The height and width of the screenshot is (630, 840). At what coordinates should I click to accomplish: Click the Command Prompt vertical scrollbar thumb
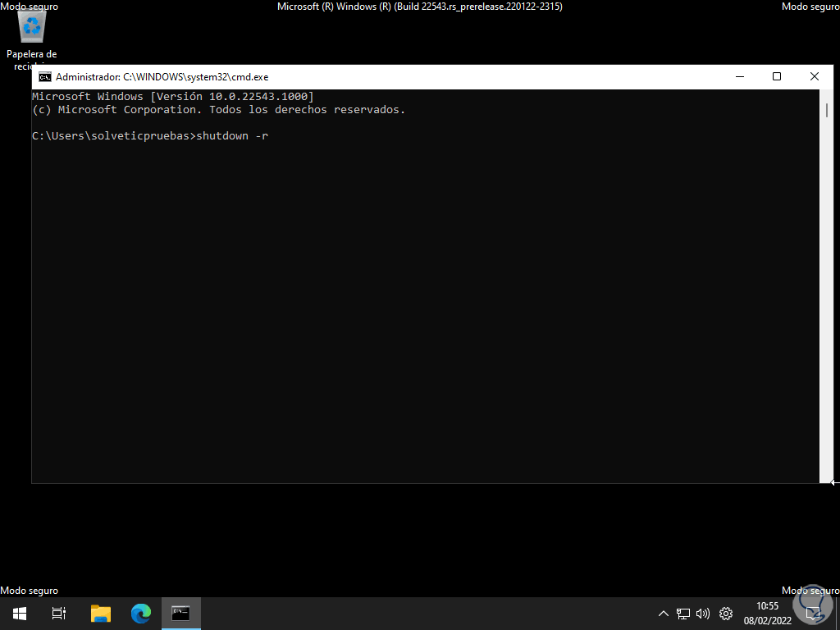click(827, 110)
